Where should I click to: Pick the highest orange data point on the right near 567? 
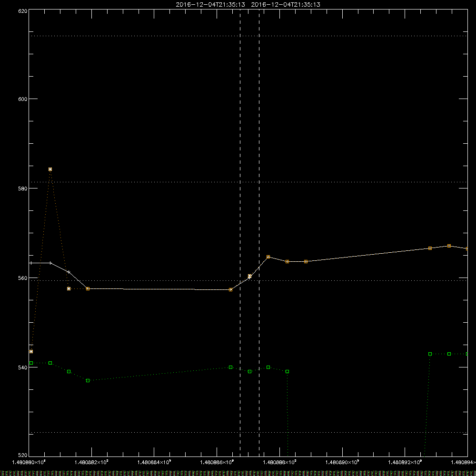[x=449, y=246]
